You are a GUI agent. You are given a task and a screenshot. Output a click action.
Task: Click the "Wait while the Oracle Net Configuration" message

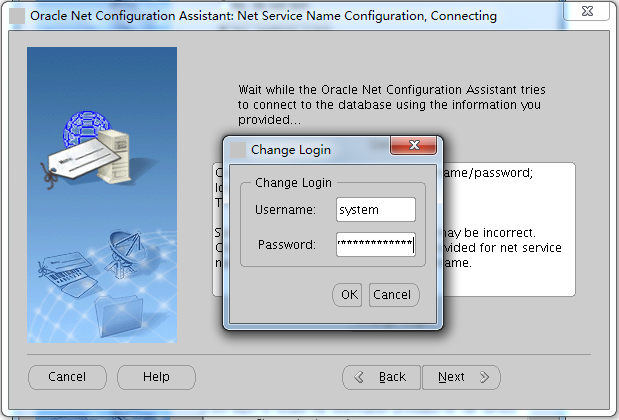coord(392,105)
